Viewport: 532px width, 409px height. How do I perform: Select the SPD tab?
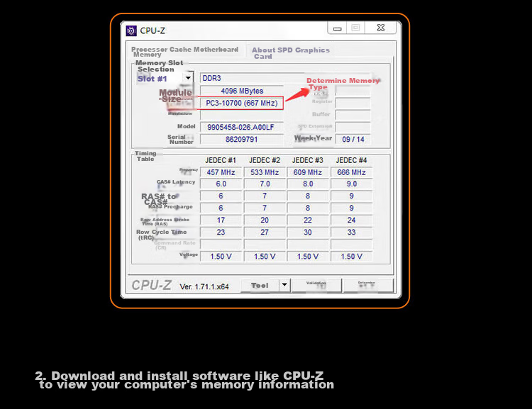tap(284, 50)
